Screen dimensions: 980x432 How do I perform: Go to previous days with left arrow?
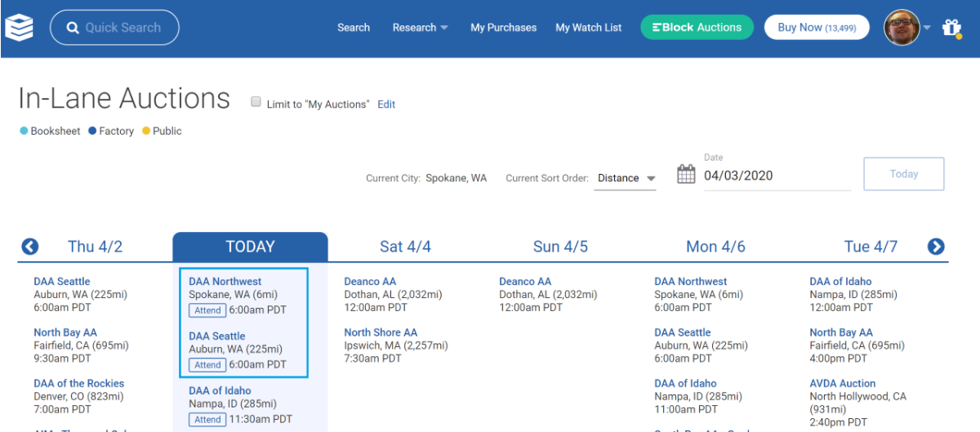click(x=30, y=247)
